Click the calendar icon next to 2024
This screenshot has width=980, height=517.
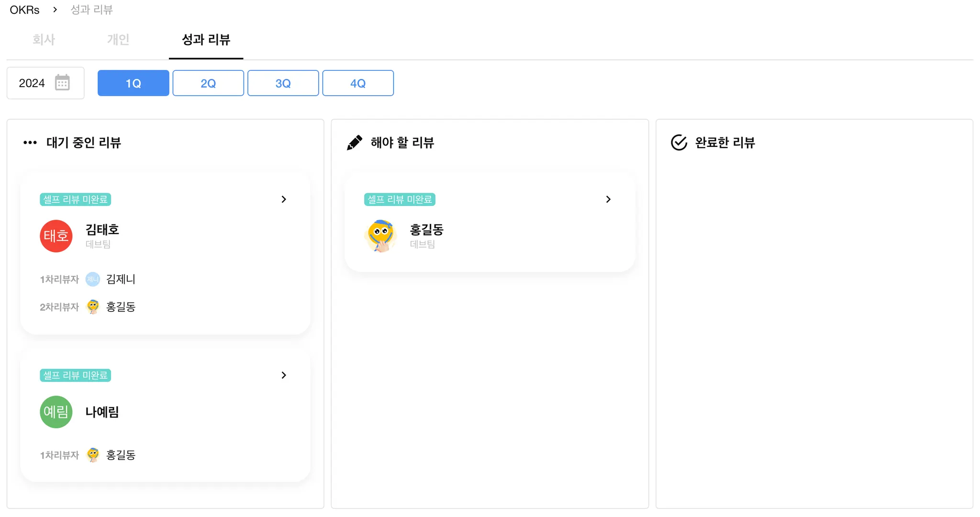62,83
